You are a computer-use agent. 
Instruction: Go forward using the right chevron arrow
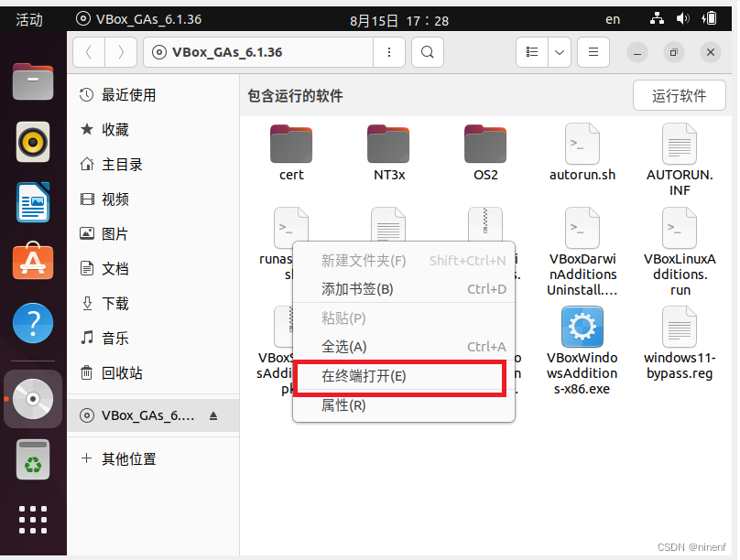121,52
